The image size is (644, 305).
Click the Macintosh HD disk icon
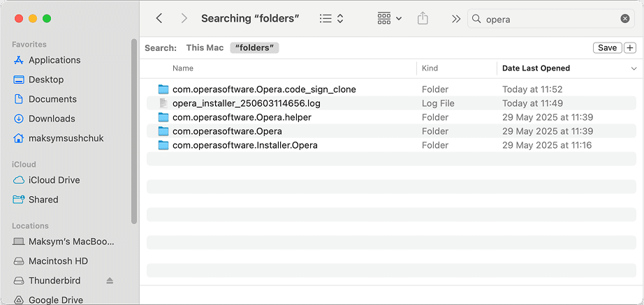(x=18, y=261)
